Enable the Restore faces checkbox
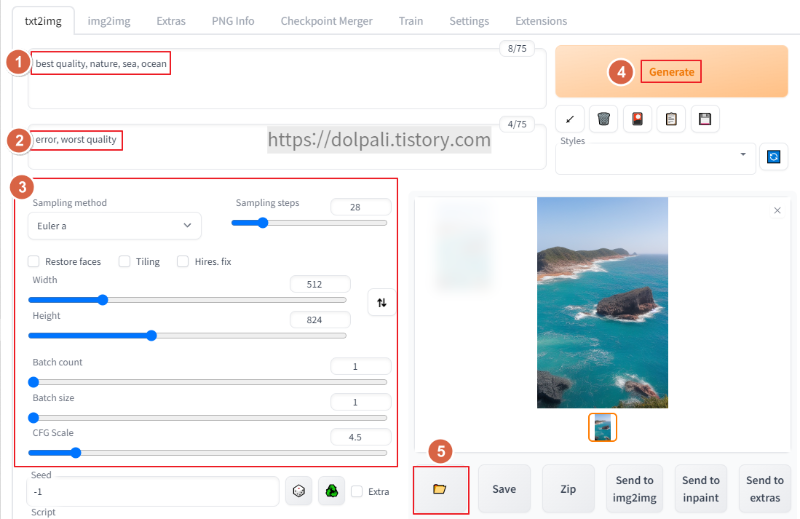The image size is (800, 519). coord(34,261)
